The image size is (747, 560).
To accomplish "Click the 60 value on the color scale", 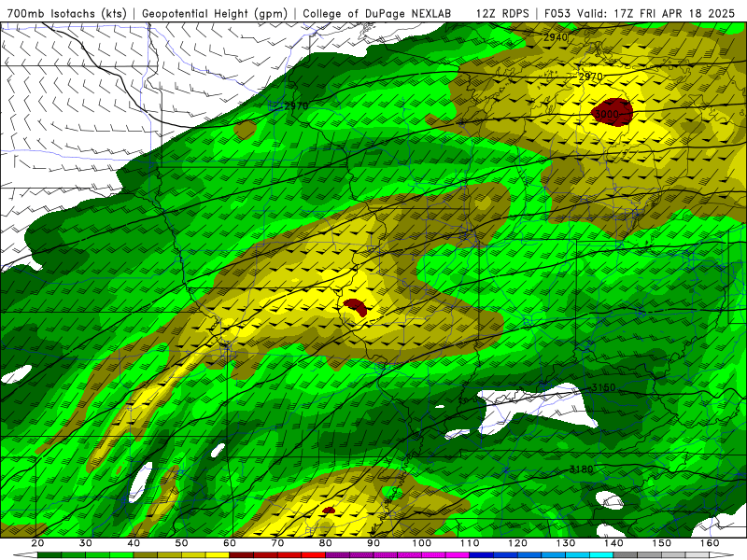I will point(230,543).
